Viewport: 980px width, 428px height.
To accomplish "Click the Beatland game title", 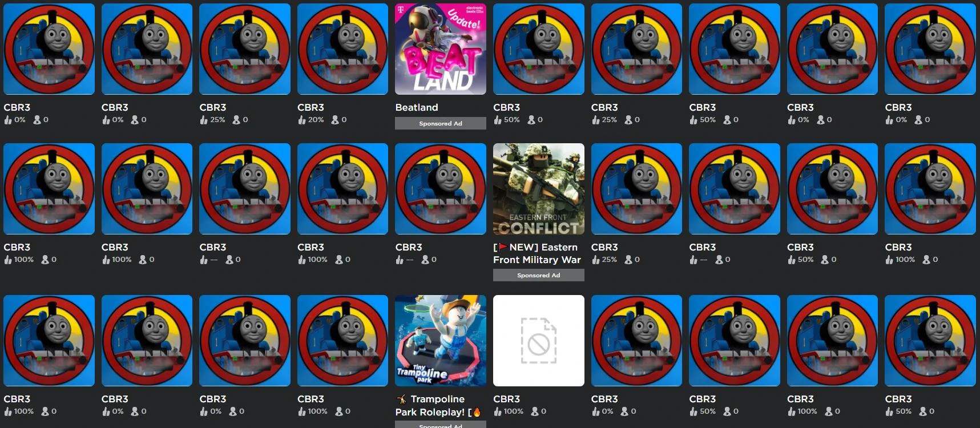I will tap(417, 107).
